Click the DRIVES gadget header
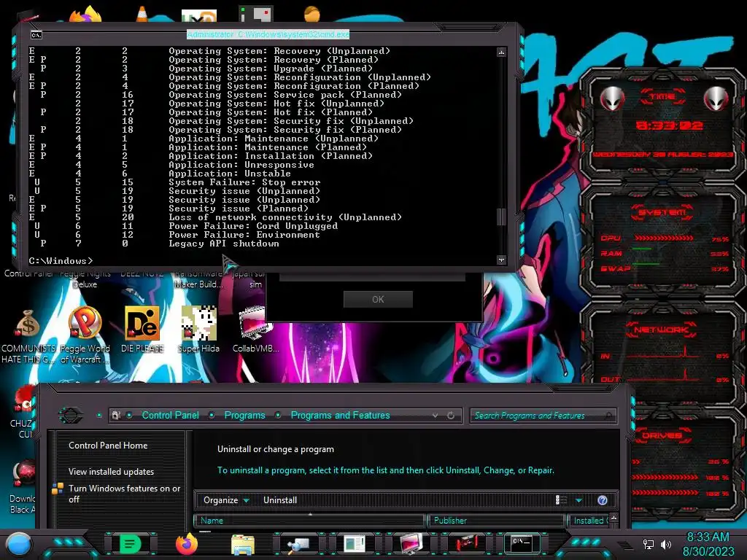 point(661,435)
